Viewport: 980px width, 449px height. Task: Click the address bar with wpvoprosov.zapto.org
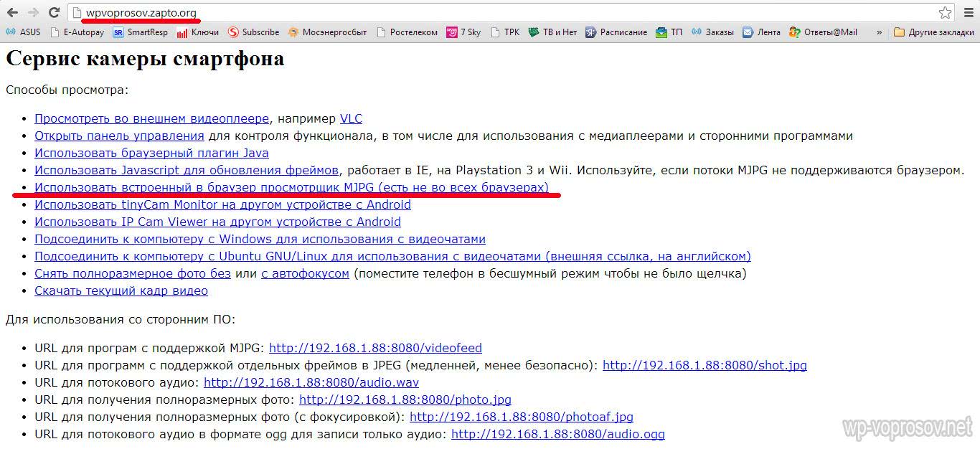coord(502,13)
